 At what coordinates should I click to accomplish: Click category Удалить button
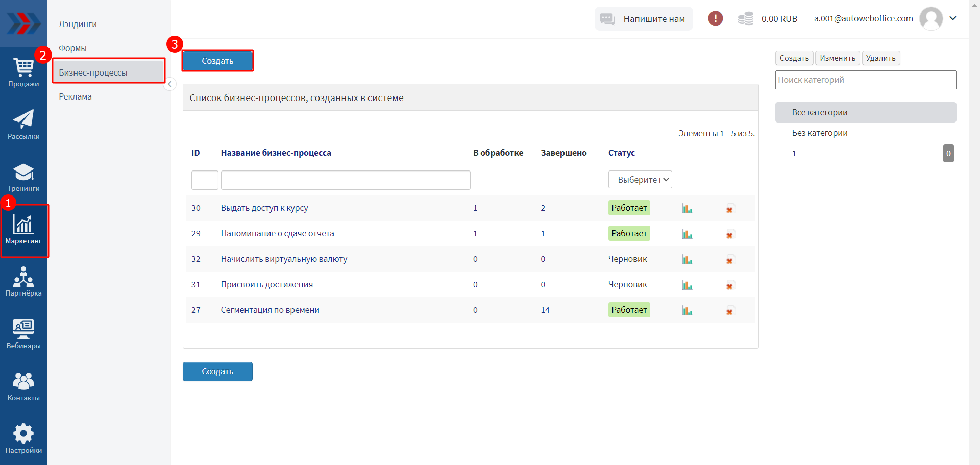(880, 58)
